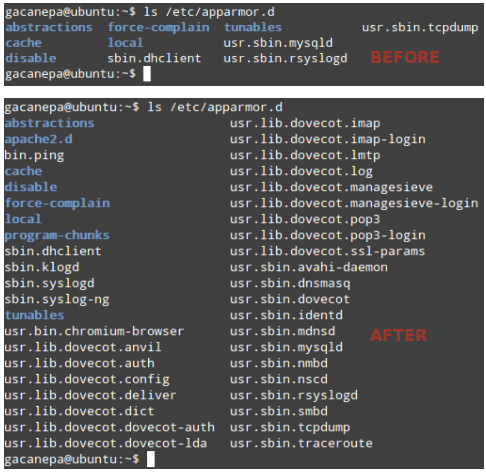
Task: Select usr.bin.chromium-browser profile entry
Action: (94, 331)
